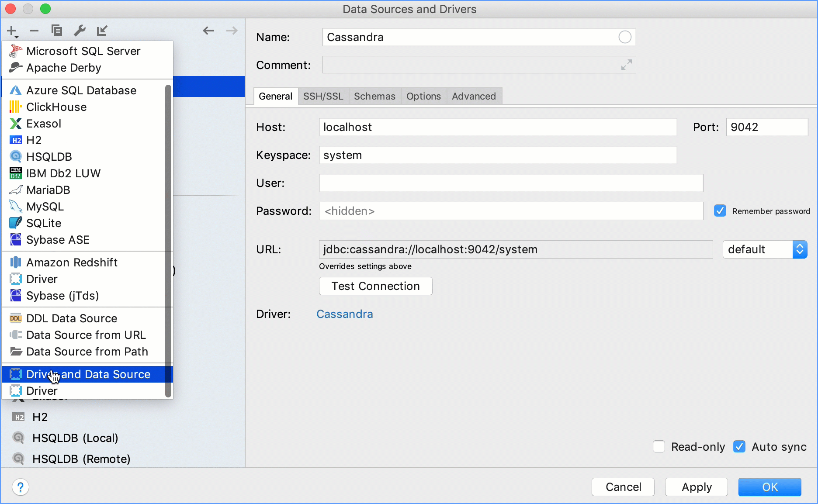This screenshot has width=818, height=504.
Task: Select IBM Db2 LUW entry
Action: (84, 173)
